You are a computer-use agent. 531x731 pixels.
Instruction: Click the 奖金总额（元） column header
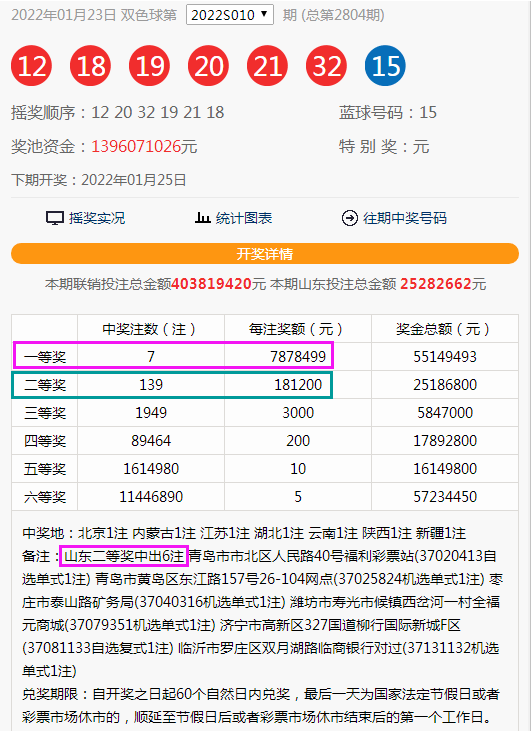pos(445,329)
